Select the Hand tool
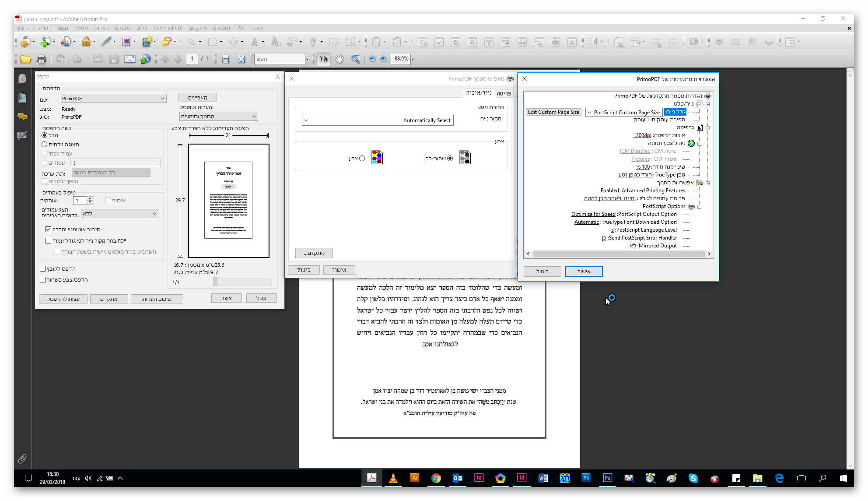Viewport: 868px width, 501px height. [339, 59]
